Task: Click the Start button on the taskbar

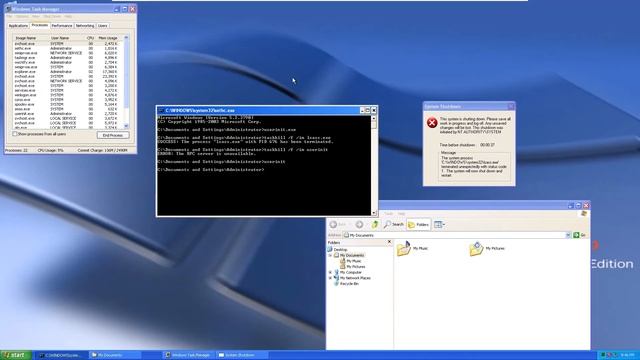Action: click(16, 355)
